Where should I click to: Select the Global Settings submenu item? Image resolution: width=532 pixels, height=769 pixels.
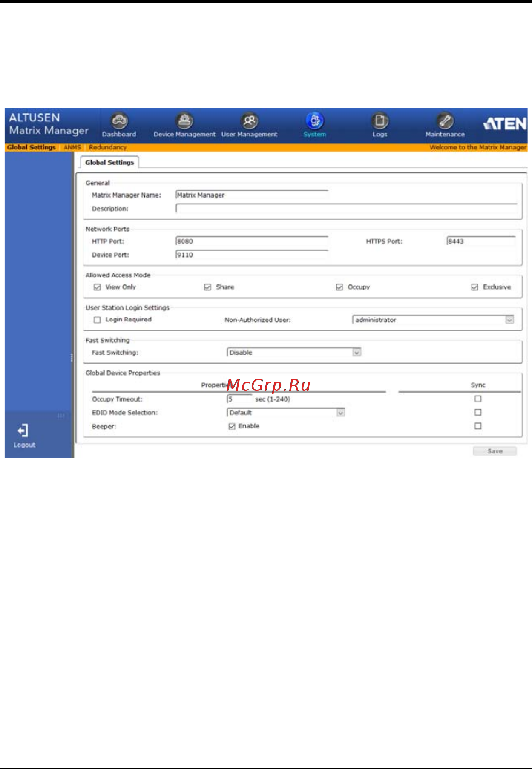tap(32, 147)
